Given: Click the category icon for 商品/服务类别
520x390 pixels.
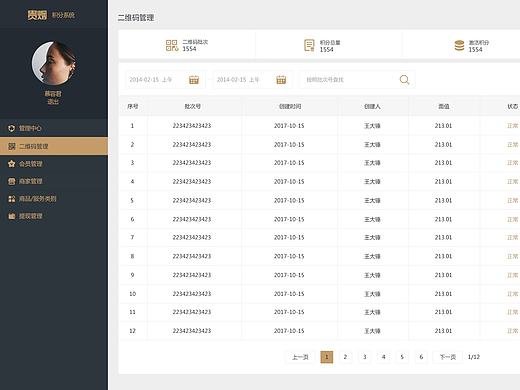Looking at the screenshot, I should pos(12,199).
